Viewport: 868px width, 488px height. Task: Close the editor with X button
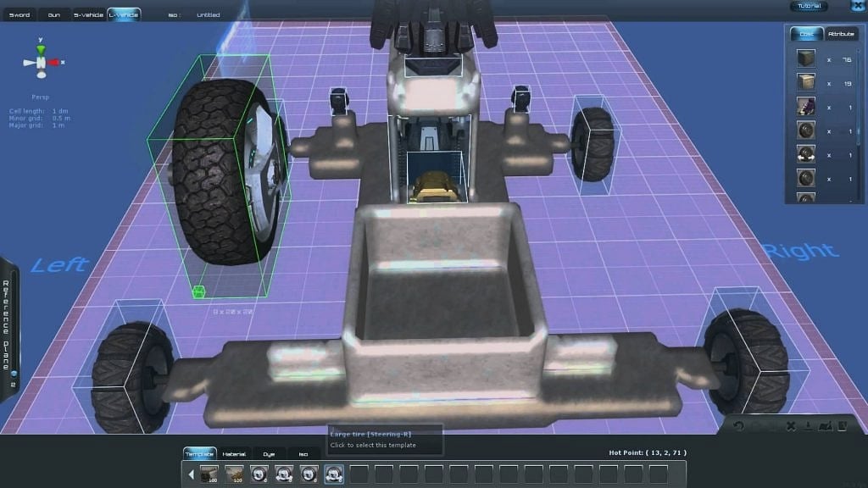coord(856,6)
